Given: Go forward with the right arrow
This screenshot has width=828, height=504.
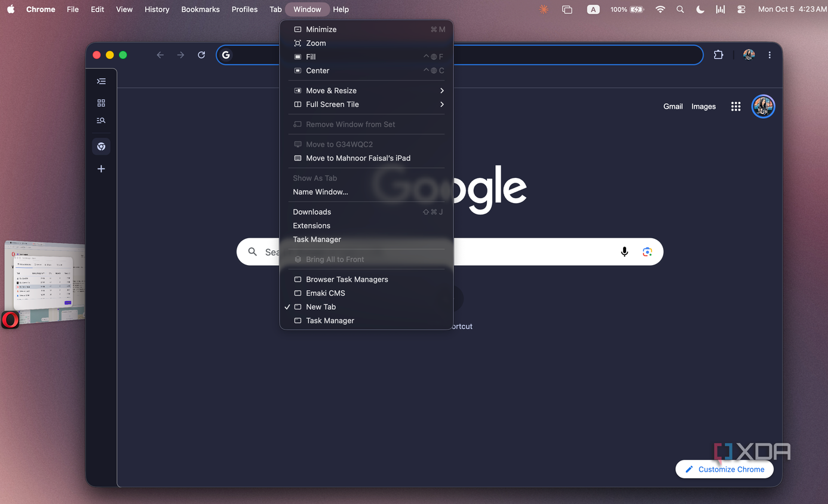Looking at the screenshot, I should coord(180,55).
